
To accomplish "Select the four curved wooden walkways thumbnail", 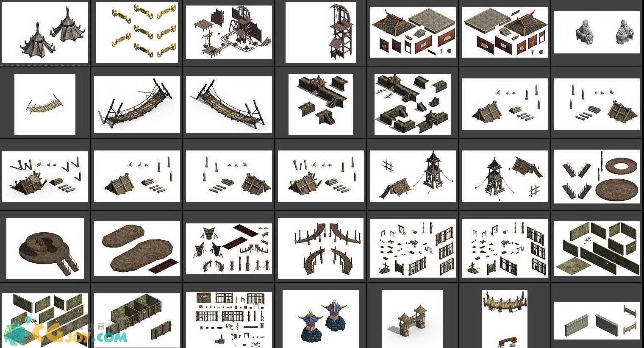I will click(321, 248).
